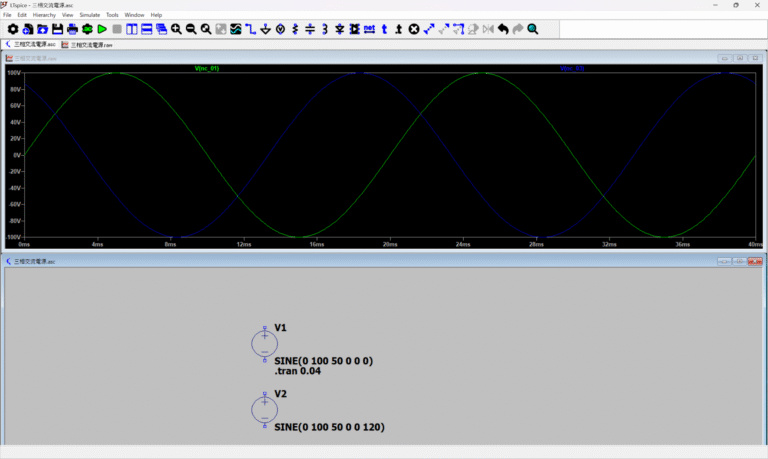Pick the Resistor component tool
The image size is (768, 459).
(295, 29)
